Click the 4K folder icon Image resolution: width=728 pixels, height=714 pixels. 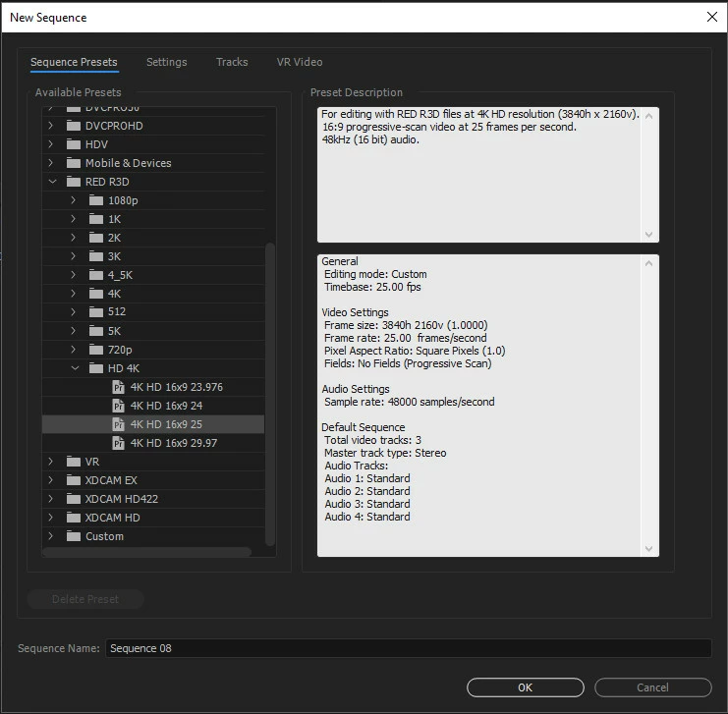(x=96, y=294)
